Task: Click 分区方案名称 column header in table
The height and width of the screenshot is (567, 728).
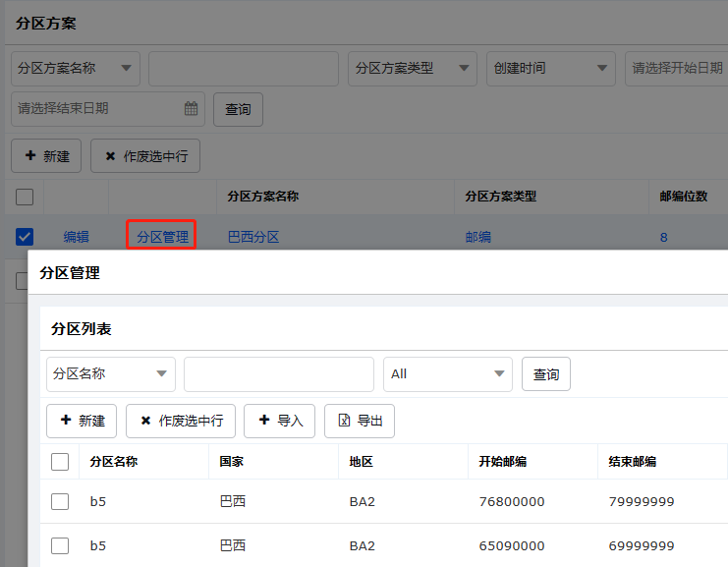Action: pyautogui.click(x=262, y=197)
